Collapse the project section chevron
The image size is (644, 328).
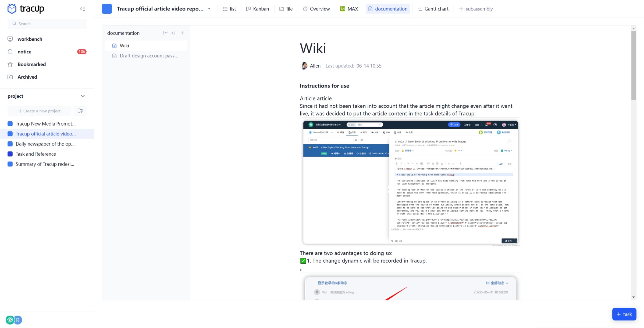[83, 96]
